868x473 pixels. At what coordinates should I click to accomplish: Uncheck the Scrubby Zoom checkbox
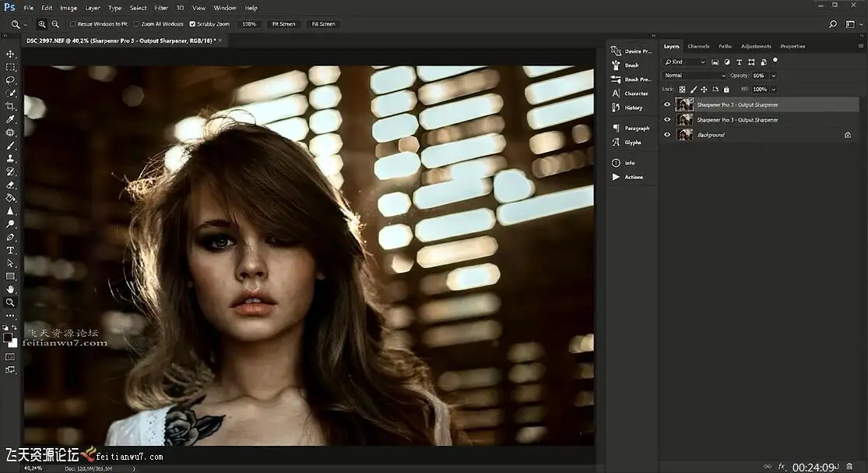192,24
